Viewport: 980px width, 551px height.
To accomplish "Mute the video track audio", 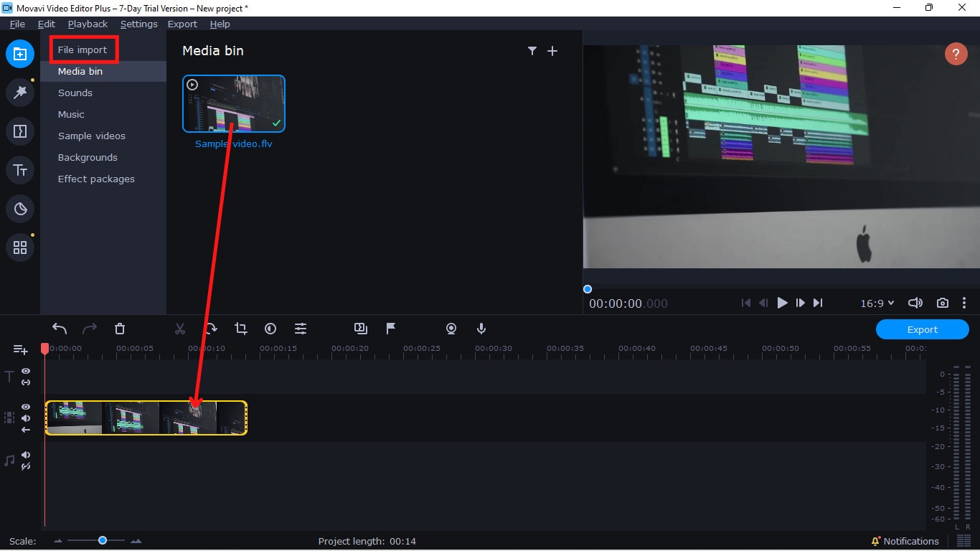I will [26, 418].
